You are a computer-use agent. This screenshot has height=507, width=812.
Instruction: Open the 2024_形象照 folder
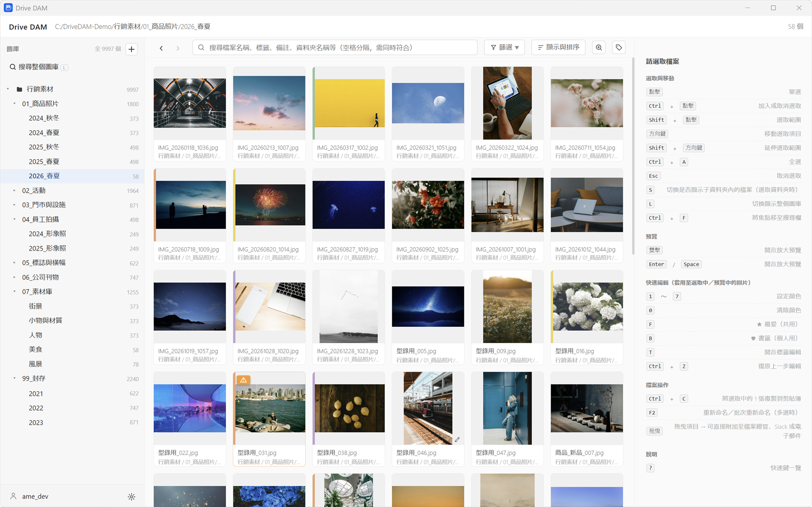[x=72, y=234]
